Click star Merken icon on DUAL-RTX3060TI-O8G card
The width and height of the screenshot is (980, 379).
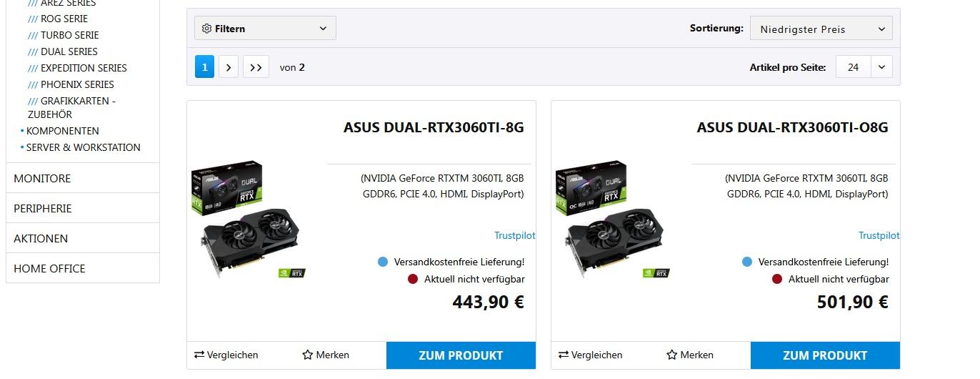672,355
